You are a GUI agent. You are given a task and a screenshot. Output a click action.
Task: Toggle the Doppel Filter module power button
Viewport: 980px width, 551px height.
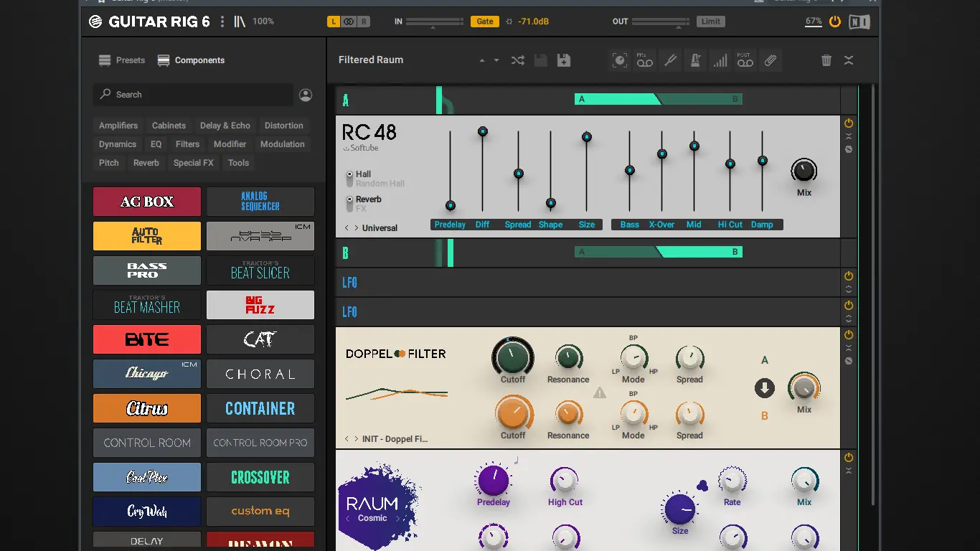click(x=849, y=335)
